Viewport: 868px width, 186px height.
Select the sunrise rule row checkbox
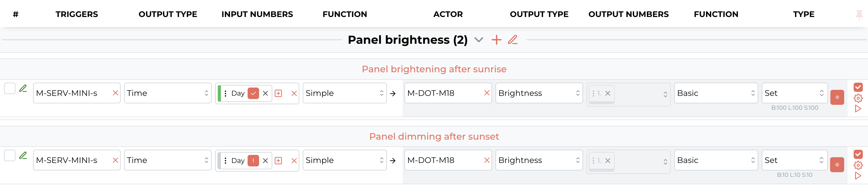(10, 88)
